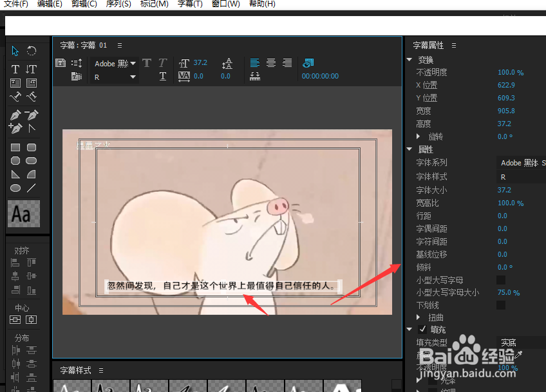Click the Aa title style preview swatch

tap(24, 214)
